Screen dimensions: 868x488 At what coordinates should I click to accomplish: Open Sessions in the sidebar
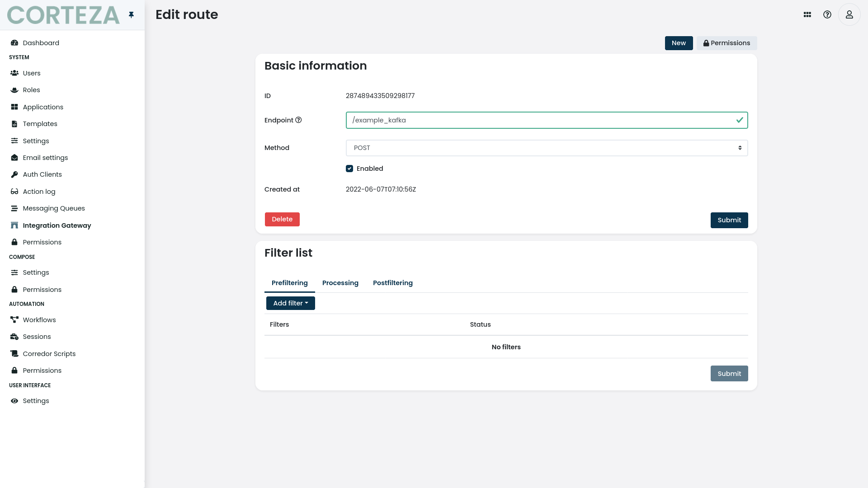click(37, 337)
